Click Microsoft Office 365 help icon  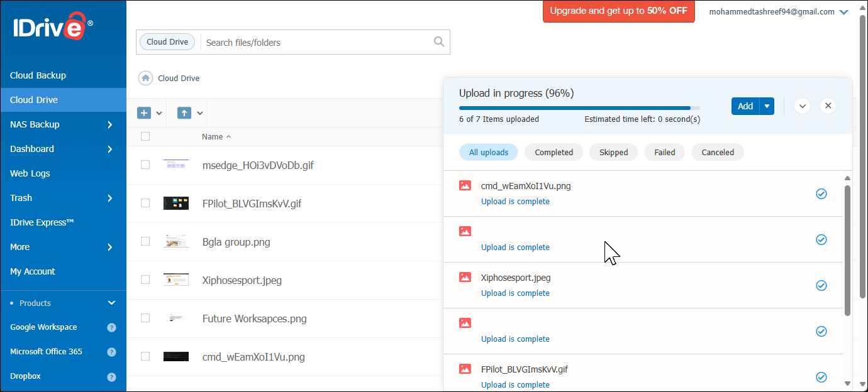111,352
